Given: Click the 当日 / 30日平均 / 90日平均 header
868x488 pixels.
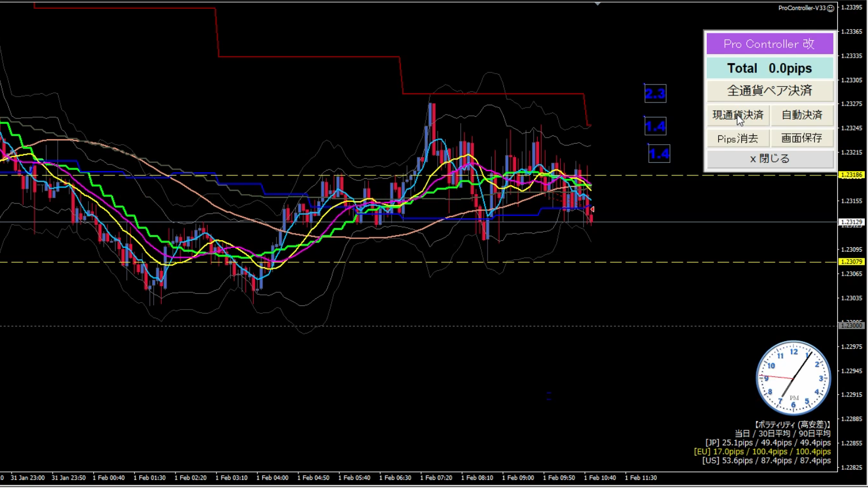Looking at the screenshot, I should click(782, 434).
